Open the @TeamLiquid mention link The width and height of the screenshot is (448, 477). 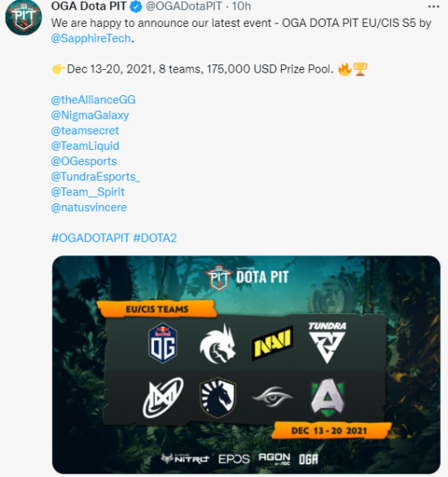pos(86,146)
